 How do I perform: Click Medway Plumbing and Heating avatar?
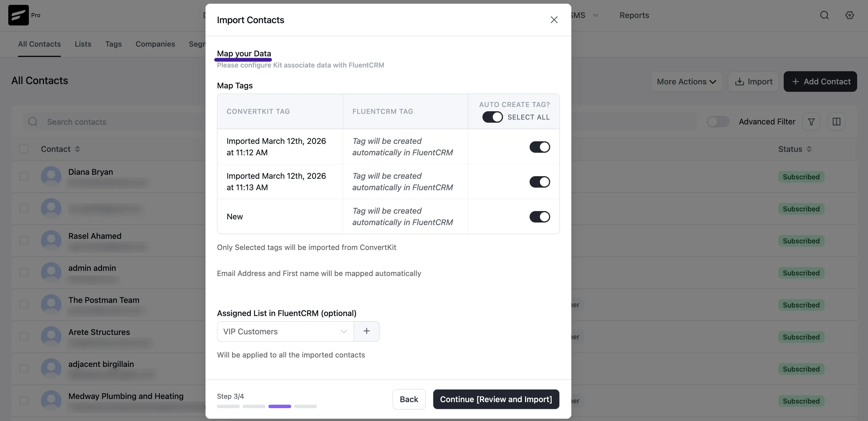pyautogui.click(x=51, y=400)
